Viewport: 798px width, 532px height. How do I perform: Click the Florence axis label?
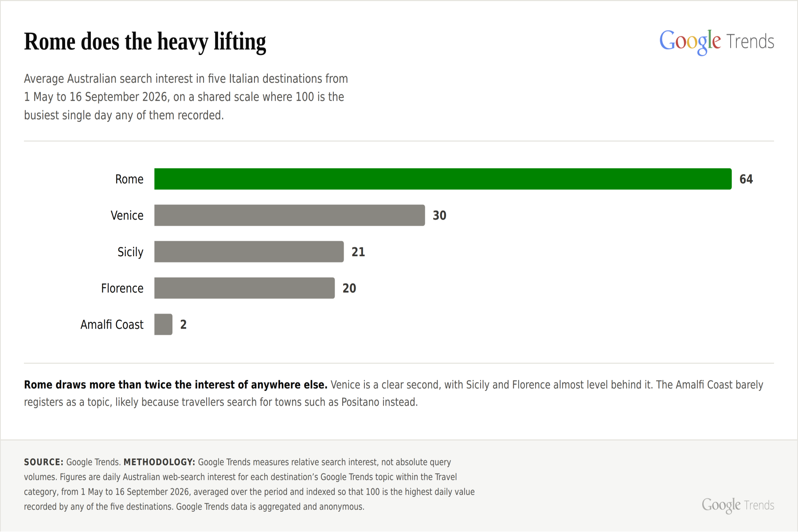(x=122, y=288)
